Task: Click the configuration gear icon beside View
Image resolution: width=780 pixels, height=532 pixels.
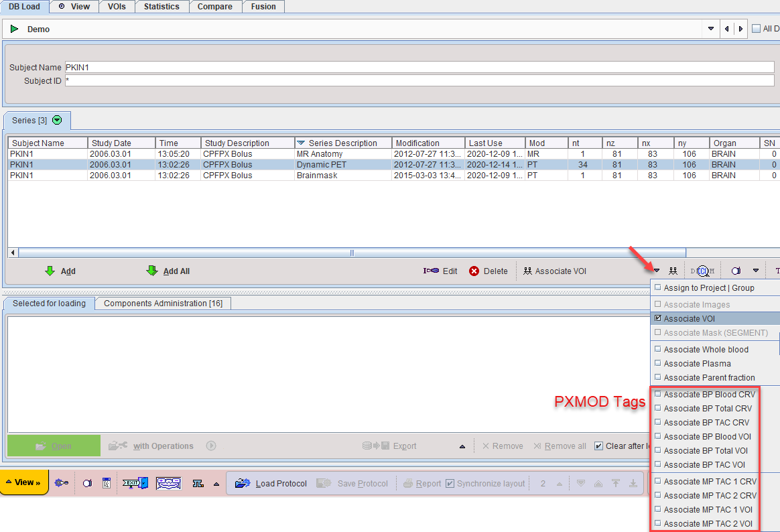Action: click(62, 483)
